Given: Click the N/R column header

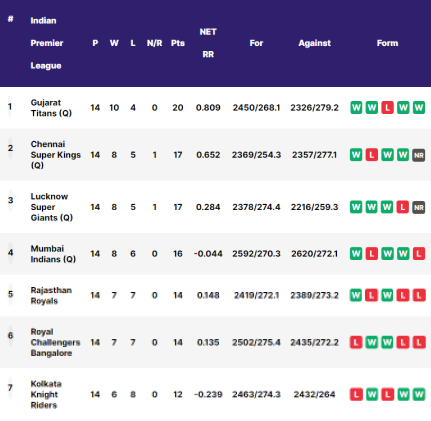Looking at the screenshot, I should (x=154, y=43).
